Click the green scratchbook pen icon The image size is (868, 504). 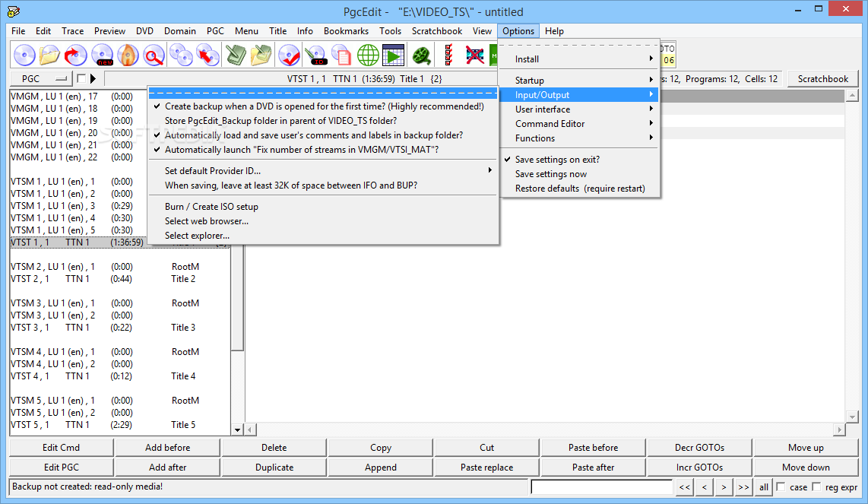click(236, 55)
